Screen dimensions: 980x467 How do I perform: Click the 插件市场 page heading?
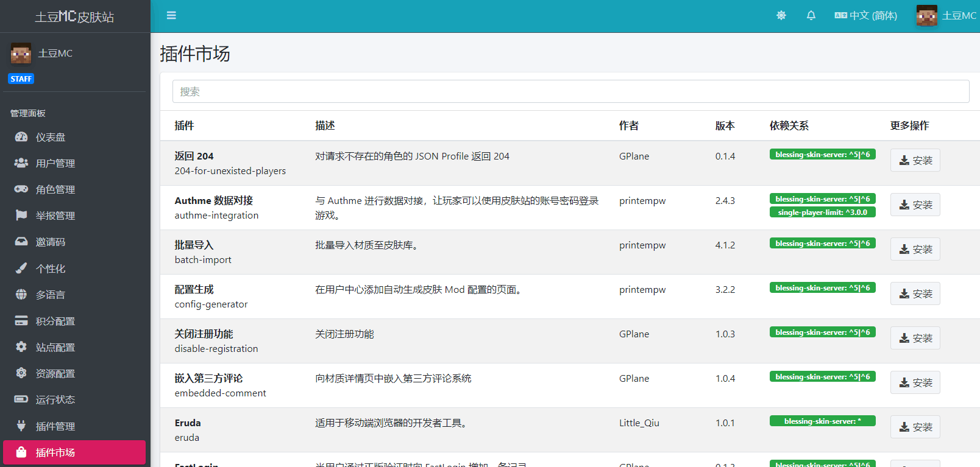pyautogui.click(x=195, y=54)
